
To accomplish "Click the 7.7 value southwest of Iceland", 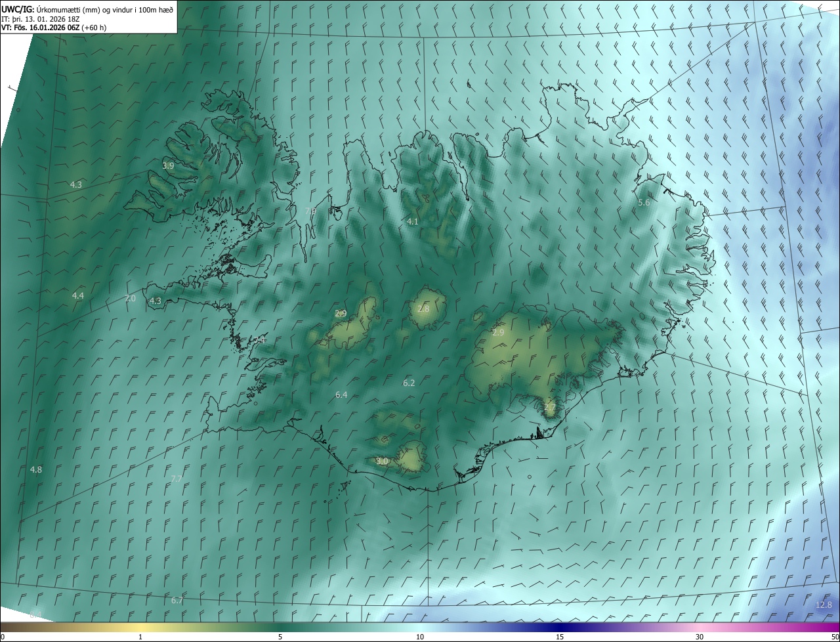I will [x=176, y=479].
